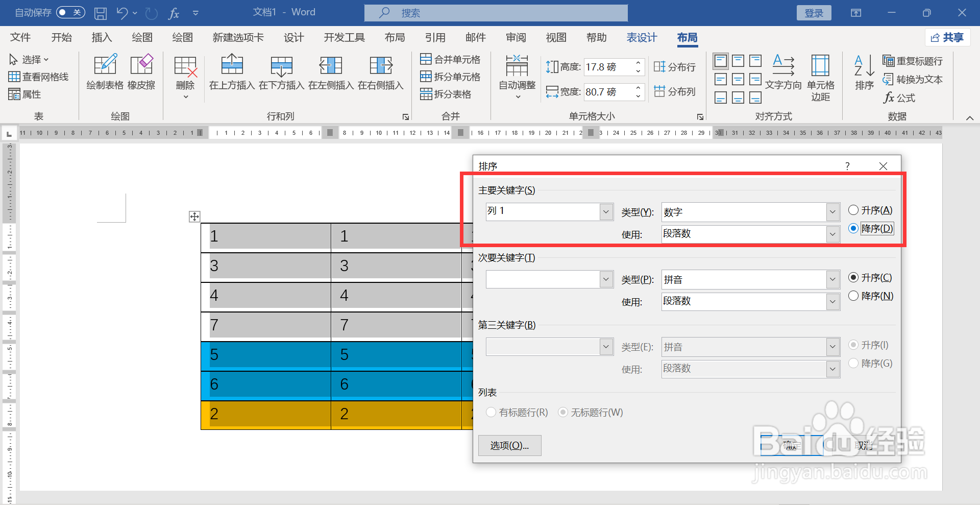The image size is (980, 505).
Task: Select descending order (降序) for primary key
Action: point(852,228)
